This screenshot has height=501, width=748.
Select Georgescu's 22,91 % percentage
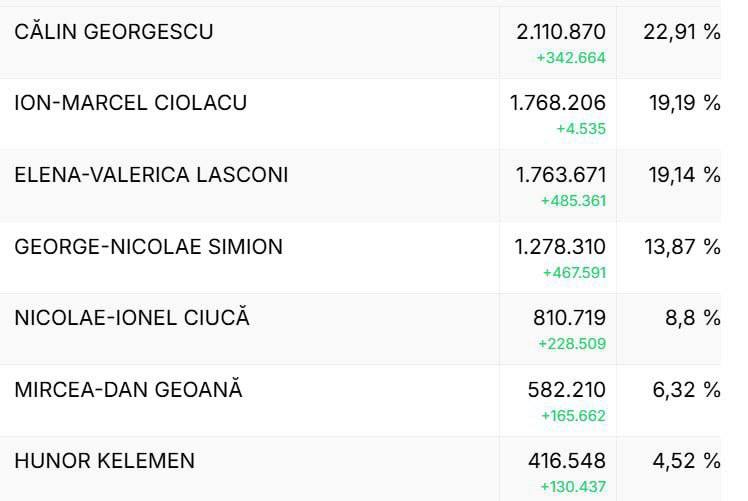(682, 32)
